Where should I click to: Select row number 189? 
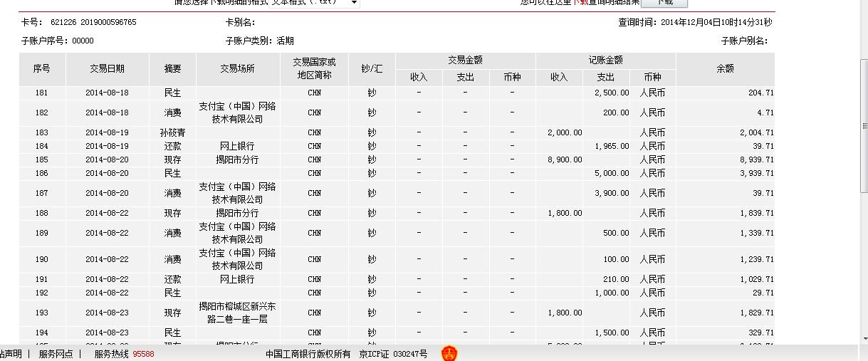pyautogui.click(x=42, y=233)
